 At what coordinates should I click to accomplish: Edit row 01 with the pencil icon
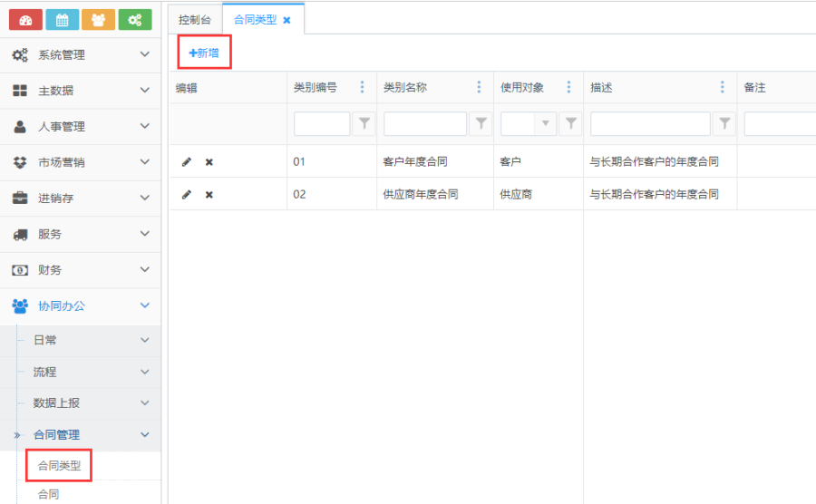coord(187,161)
